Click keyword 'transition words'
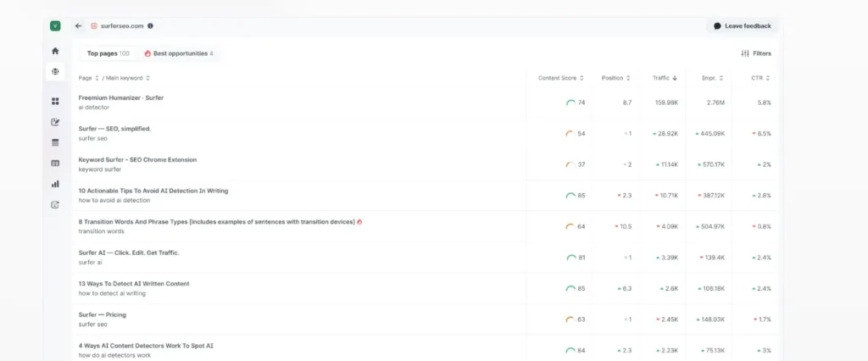The image size is (868, 361). tap(102, 231)
